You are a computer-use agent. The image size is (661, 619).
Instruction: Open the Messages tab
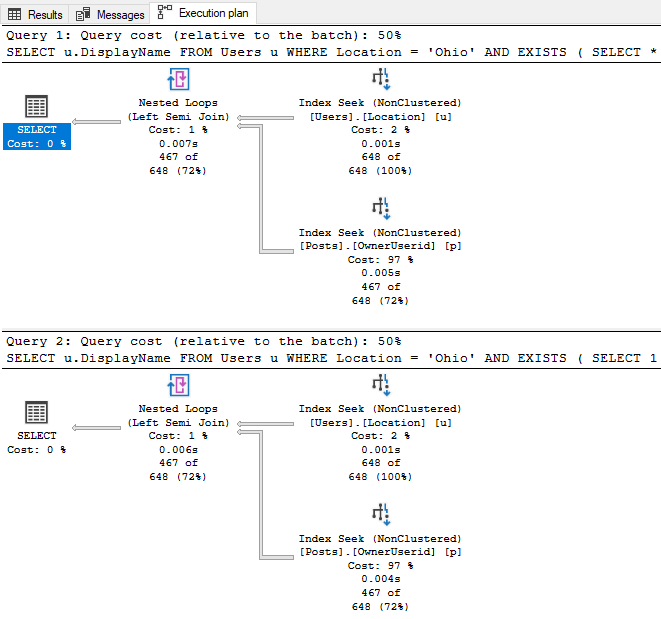[111, 14]
